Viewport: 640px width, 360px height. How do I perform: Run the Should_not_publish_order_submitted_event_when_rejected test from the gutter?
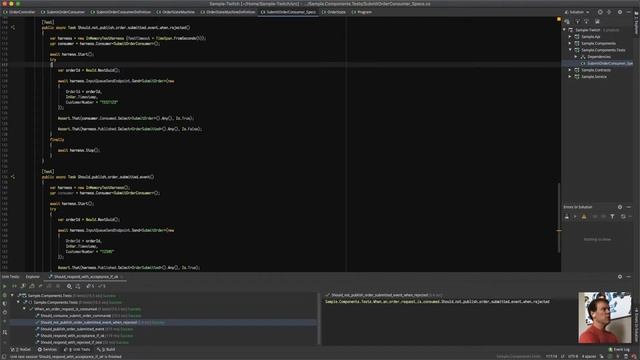tap(13, 27)
